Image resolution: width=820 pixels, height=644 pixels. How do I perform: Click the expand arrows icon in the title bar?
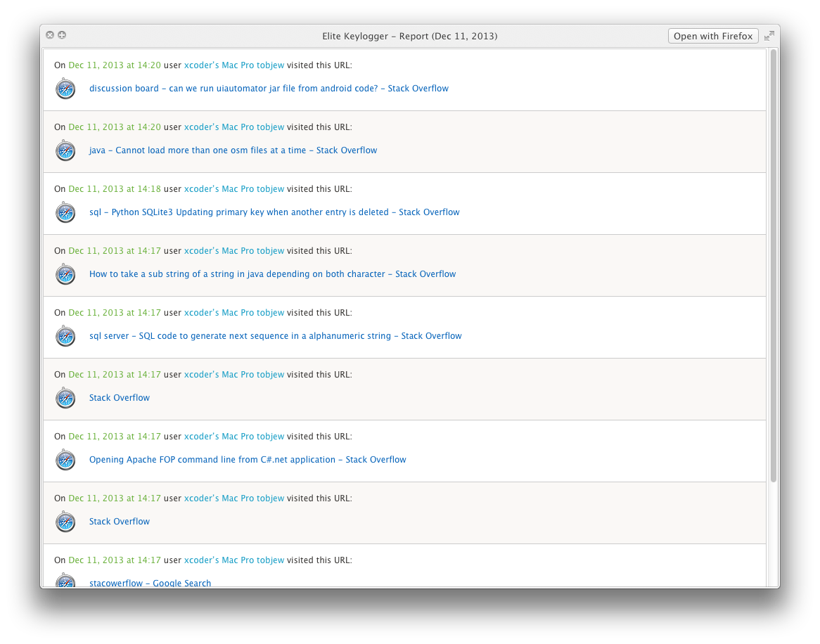(x=768, y=35)
